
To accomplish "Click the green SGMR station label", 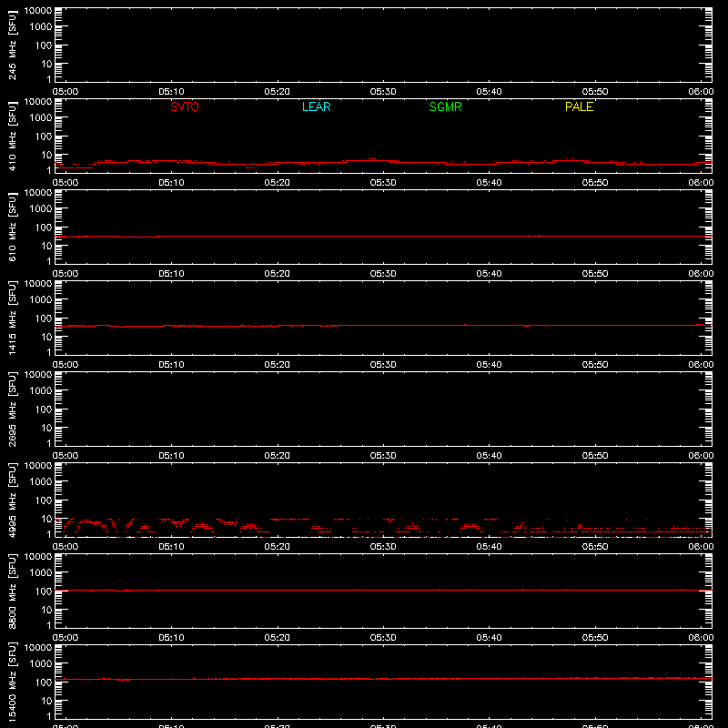I will tap(445, 106).
